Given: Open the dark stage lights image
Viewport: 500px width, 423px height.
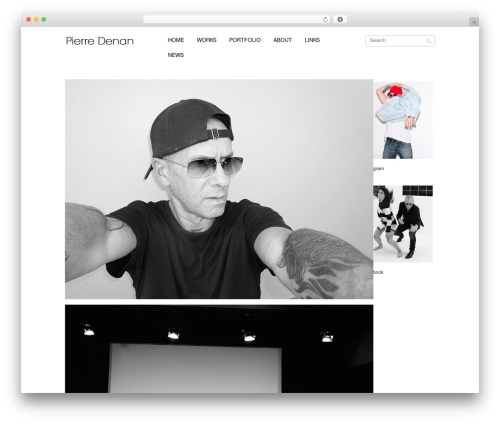Looking at the screenshot, I should pyautogui.click(x=219, y=349).
